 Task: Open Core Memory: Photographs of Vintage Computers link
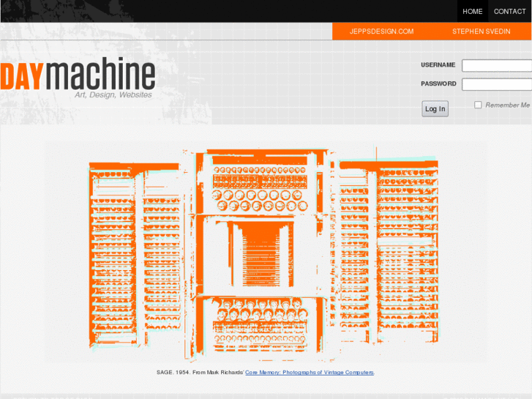coord(310,372)
